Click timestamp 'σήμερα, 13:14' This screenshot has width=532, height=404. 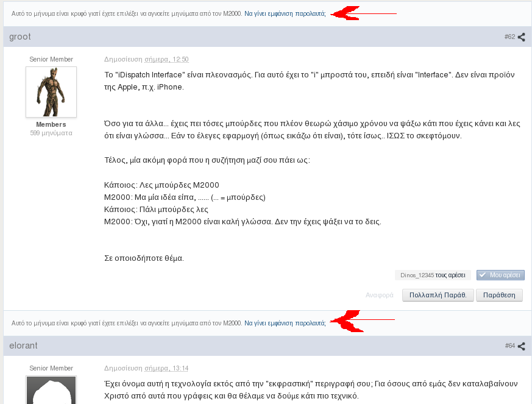[166, 369]
